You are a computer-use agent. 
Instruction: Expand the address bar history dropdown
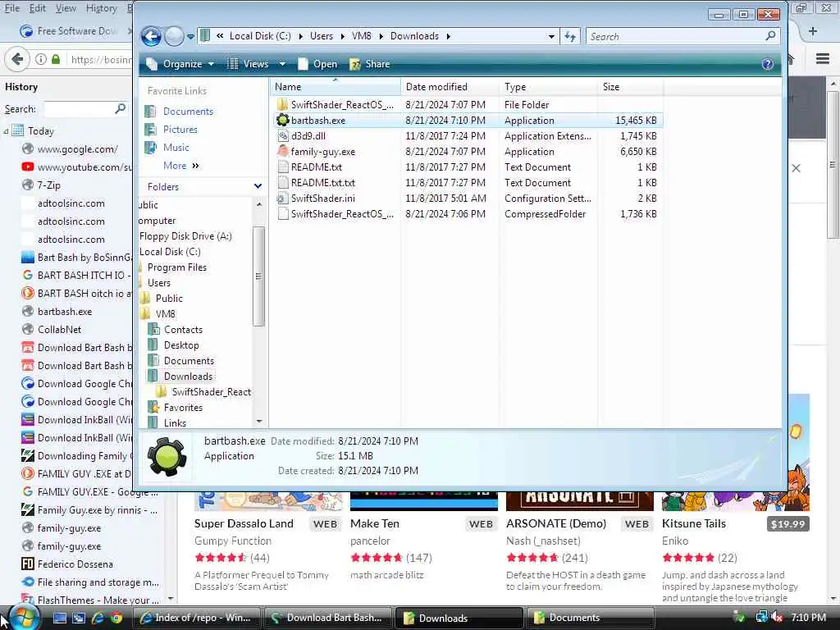551,36
